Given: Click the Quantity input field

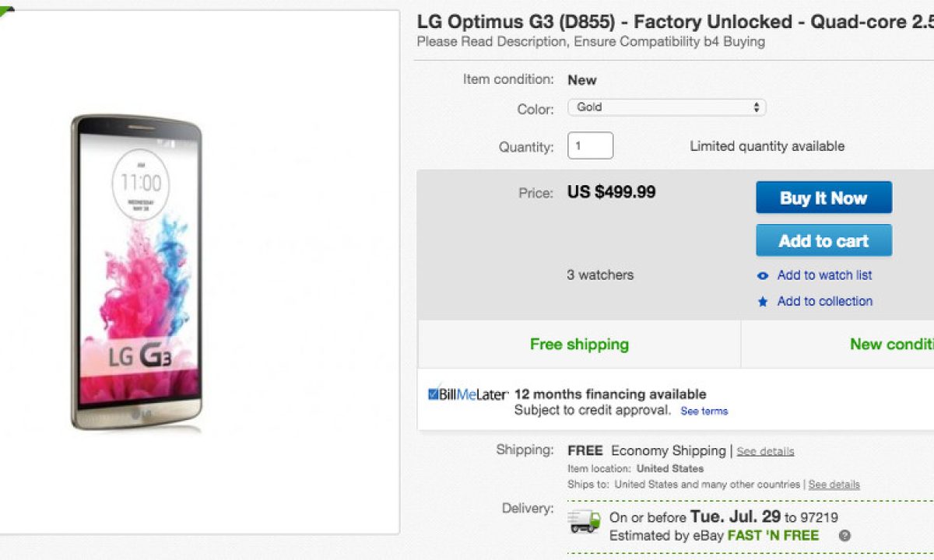Looking at the screenshot, I should click(590, 145).
